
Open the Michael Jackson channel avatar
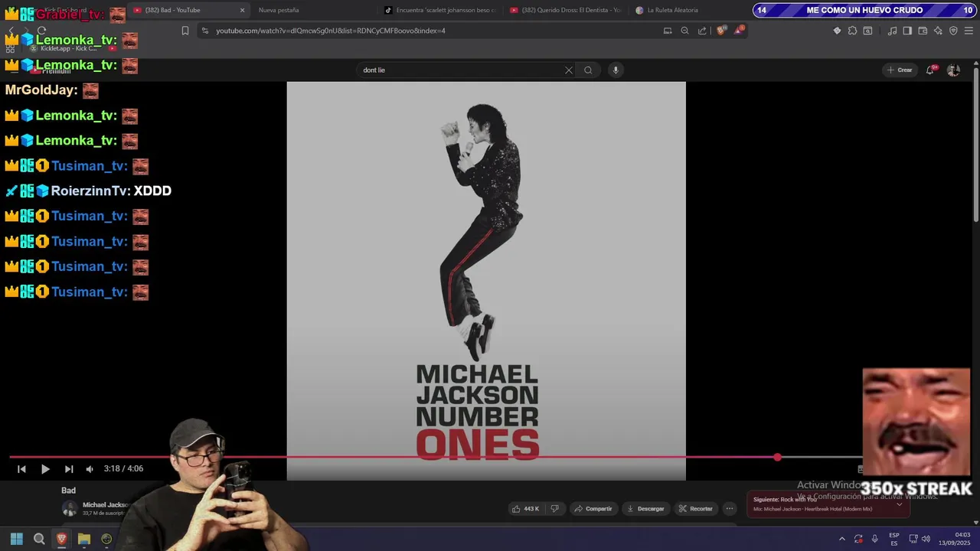tap(70, 509)
